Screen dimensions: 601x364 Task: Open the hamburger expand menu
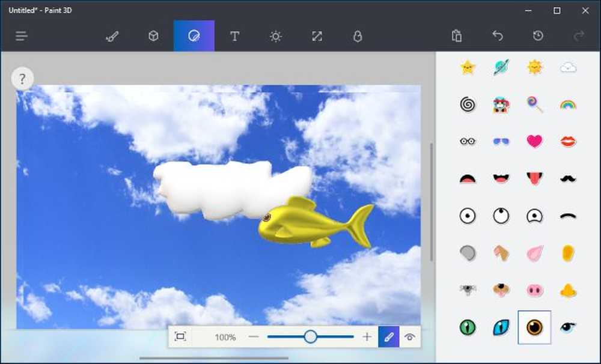click(22, 36)
